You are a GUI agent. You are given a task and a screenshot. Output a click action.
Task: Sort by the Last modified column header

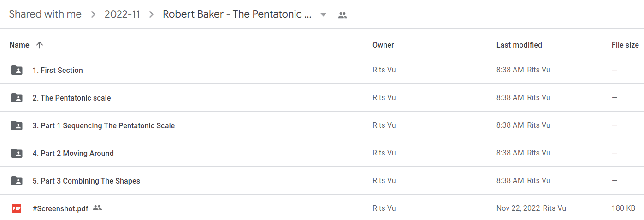pos(519,45)
